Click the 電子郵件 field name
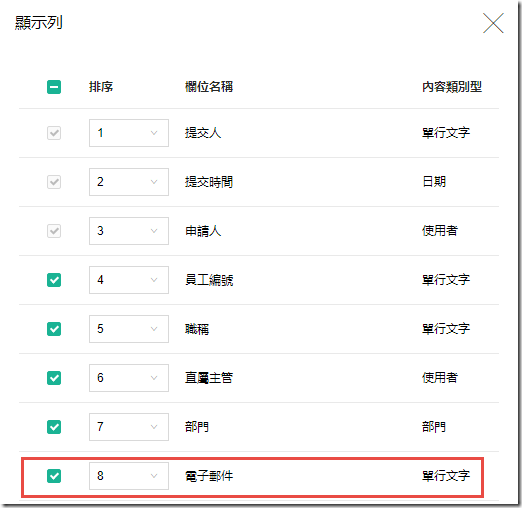This screenshot has height=508, width=522. point(209,476)
